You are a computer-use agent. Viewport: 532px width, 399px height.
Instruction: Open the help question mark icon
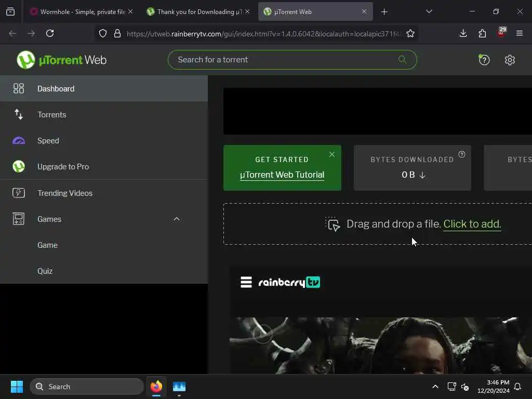484,60
